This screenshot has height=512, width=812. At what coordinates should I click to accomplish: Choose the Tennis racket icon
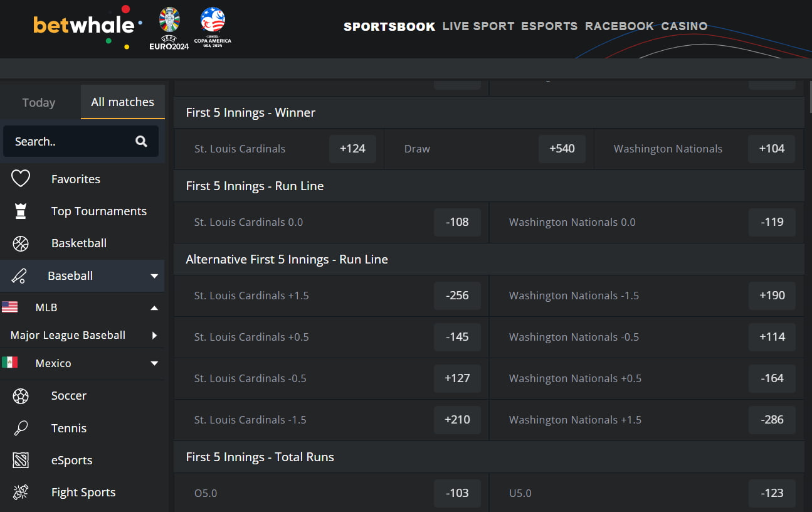[21, 428]
